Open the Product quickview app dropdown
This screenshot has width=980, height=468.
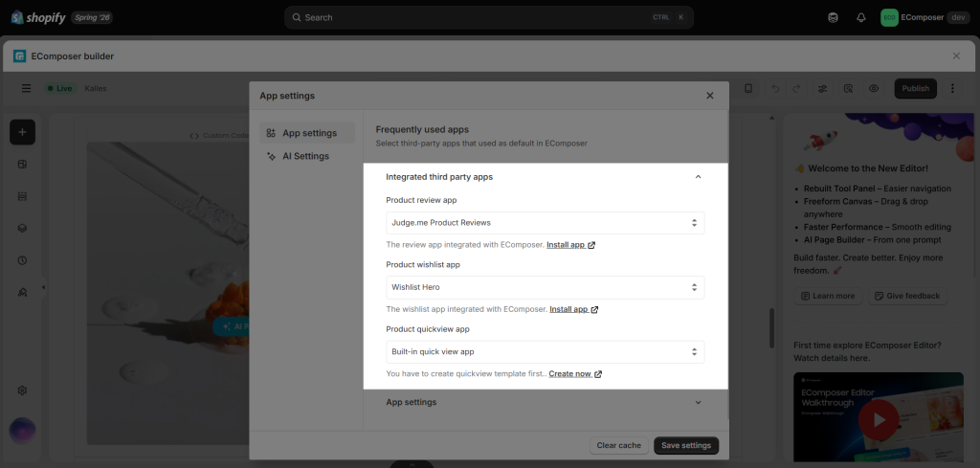pos(545,352)
